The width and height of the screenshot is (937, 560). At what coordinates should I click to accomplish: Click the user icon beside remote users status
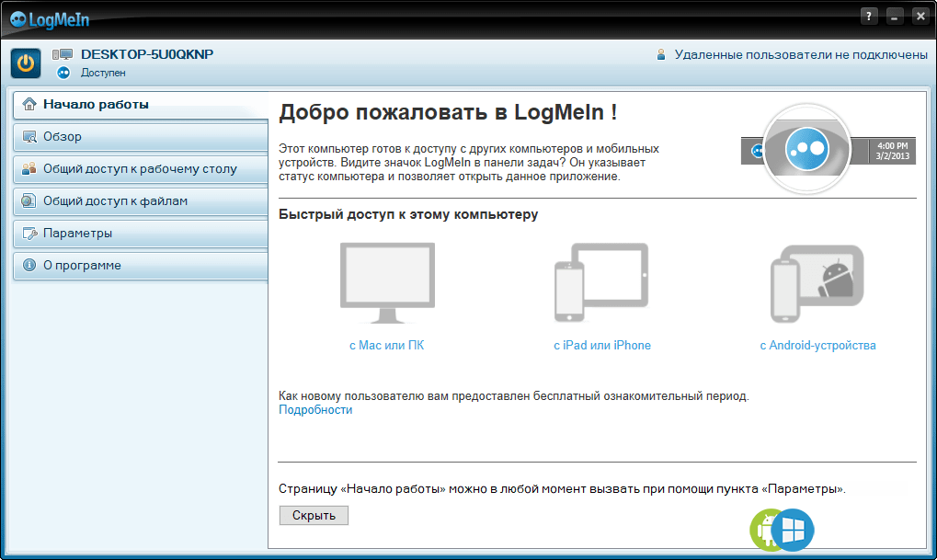tap(661, 54)
